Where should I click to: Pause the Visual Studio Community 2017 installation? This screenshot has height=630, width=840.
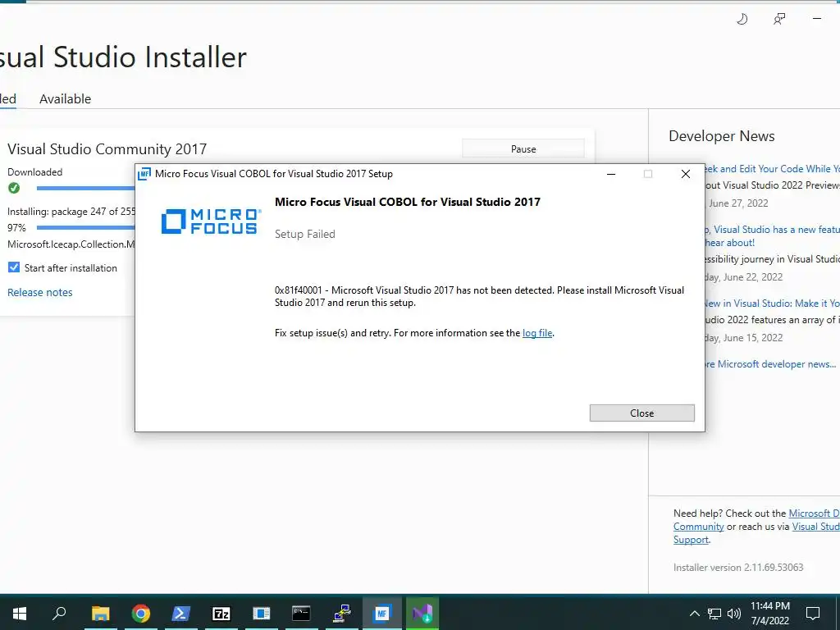[523, 149]
